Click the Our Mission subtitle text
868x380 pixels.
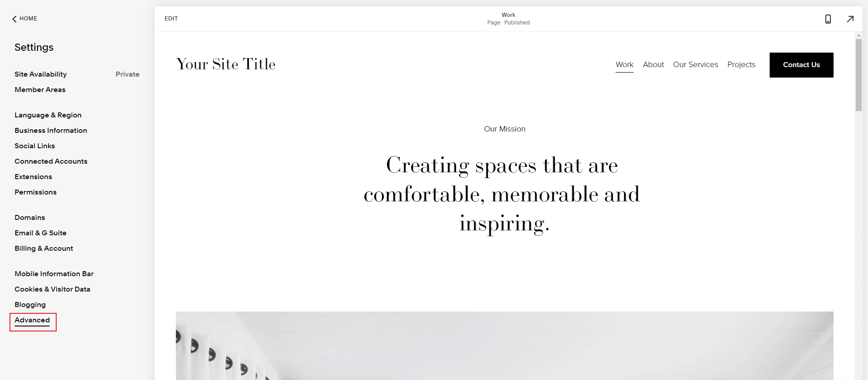pyautogui.click(x=504, y=129)
